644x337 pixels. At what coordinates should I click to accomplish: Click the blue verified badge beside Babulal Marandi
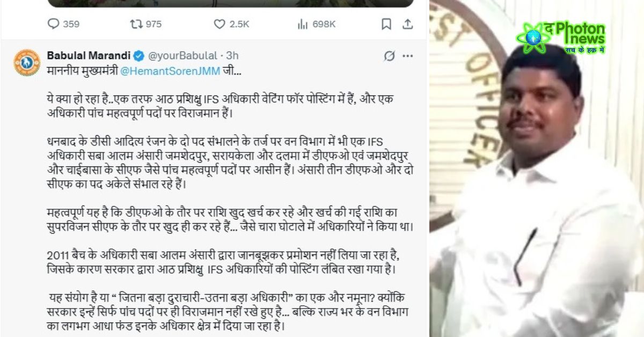point(138,55)
